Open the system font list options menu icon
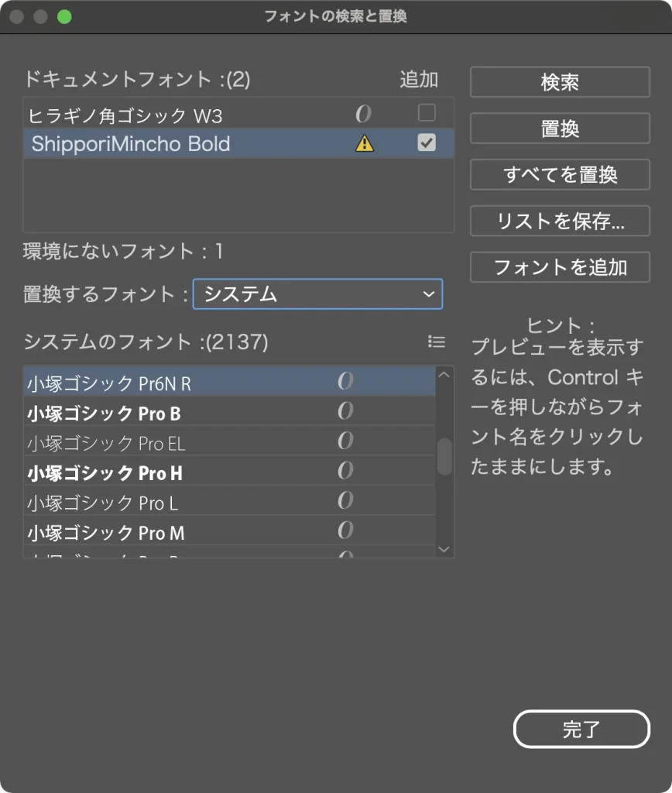The image size is (672, 793). coord(437,342)
